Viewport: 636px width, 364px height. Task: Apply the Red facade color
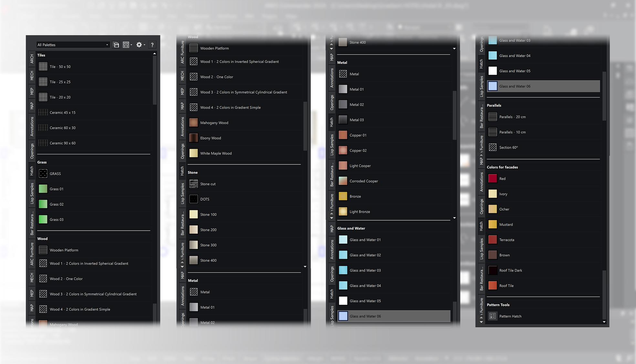click(x=544, y=179)
